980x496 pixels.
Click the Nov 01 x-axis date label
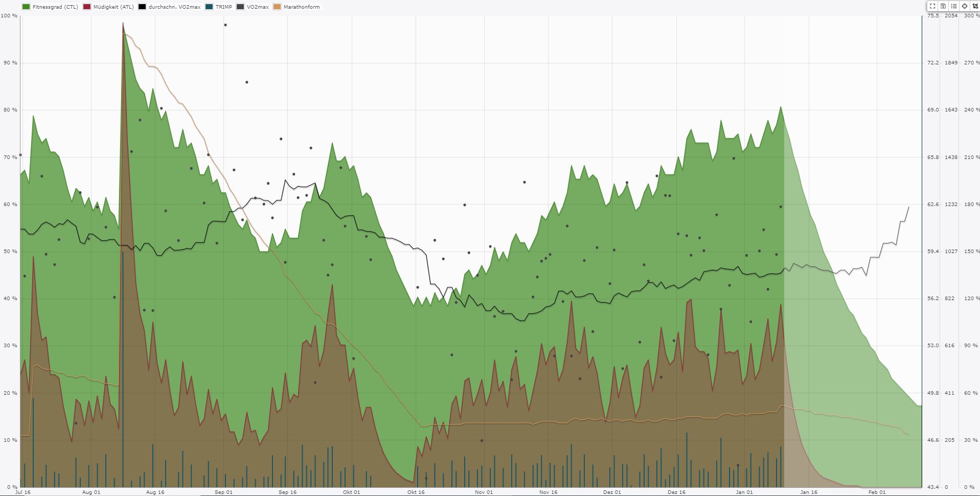[484, 492]
